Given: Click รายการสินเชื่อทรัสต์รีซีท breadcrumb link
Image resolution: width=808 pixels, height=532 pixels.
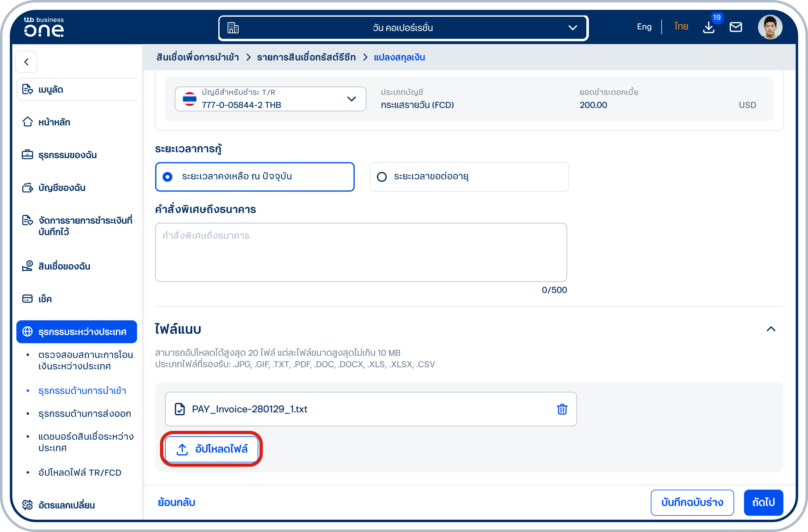Looking at the screenshot, I should pyautogui.click(x=306, y=58).
